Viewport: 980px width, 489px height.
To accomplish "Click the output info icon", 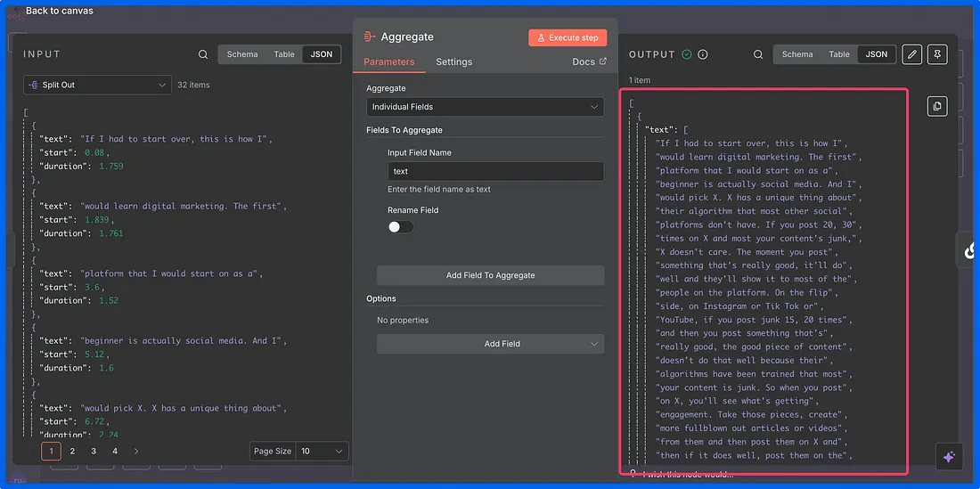I will (x=703, y=54).
